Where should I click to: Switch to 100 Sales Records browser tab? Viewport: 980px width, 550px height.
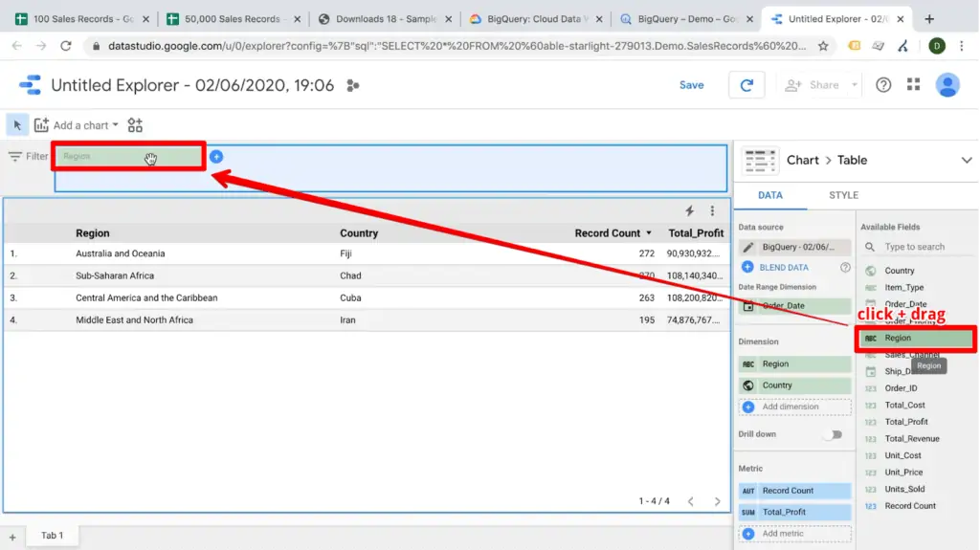pyautogui.click(x=82, y=19)
